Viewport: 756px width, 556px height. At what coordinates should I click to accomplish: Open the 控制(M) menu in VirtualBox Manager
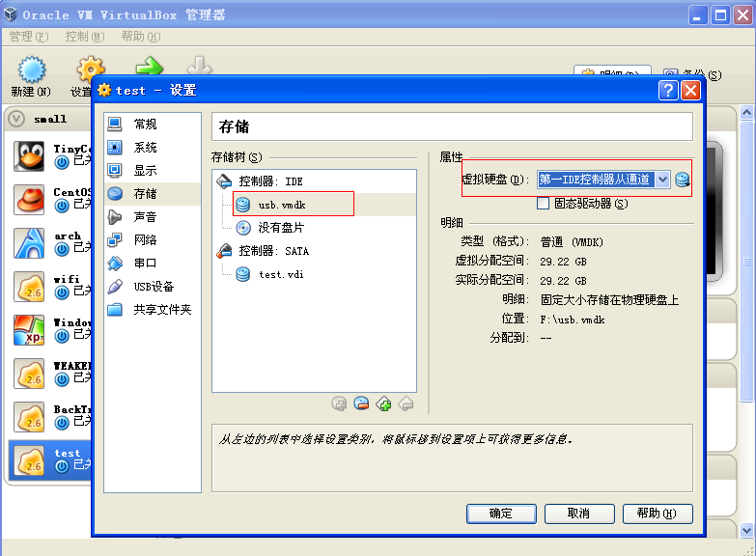click(85, 37)
